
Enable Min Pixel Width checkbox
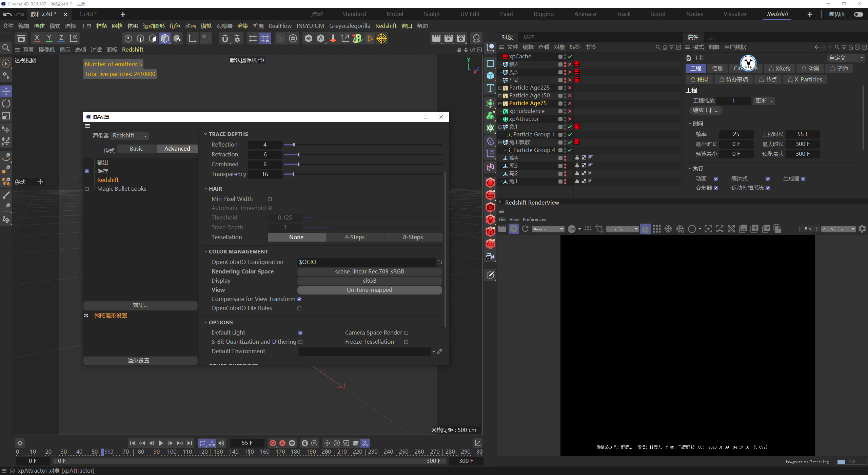[270, 199]
